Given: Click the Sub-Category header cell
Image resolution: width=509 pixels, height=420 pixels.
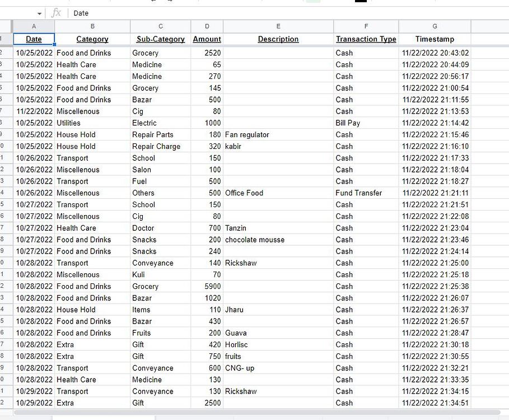Looking at the screenshot, I should [x=160, y=39].
